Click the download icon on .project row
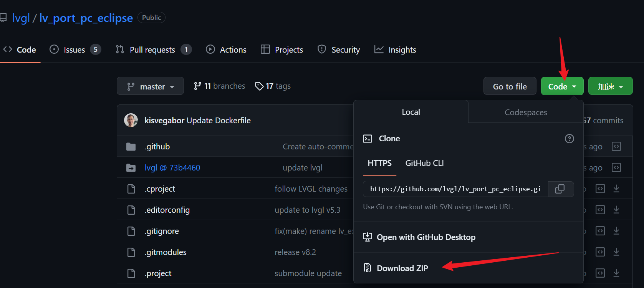The width and height of the screenshot is (644, 288). pyautogui.click(x=616, y=273)
